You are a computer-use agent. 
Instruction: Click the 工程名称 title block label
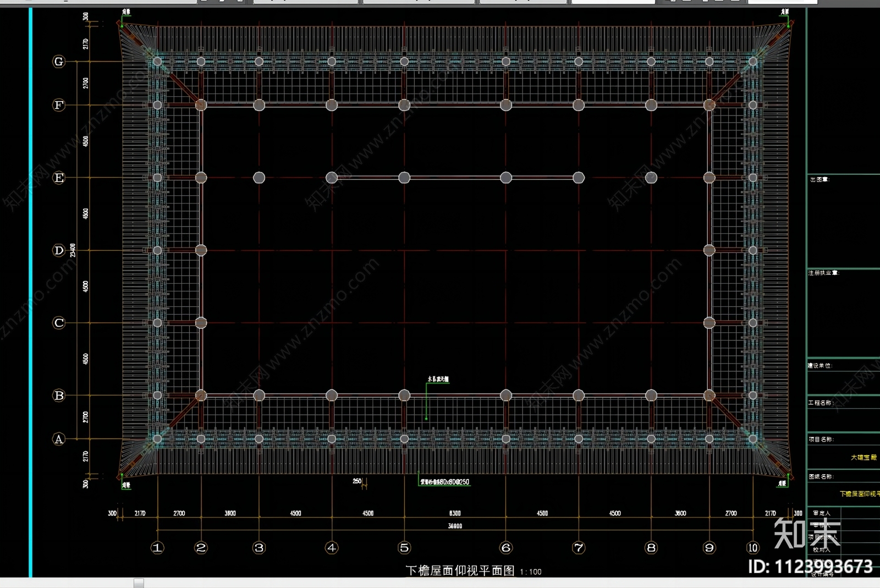(x=821, y=403)
